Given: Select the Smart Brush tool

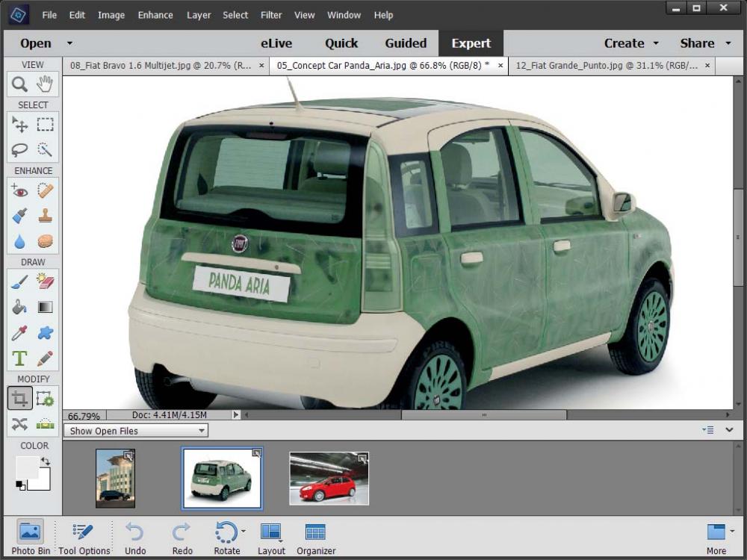Looking at the screenshot, I should tap(19, 217).
